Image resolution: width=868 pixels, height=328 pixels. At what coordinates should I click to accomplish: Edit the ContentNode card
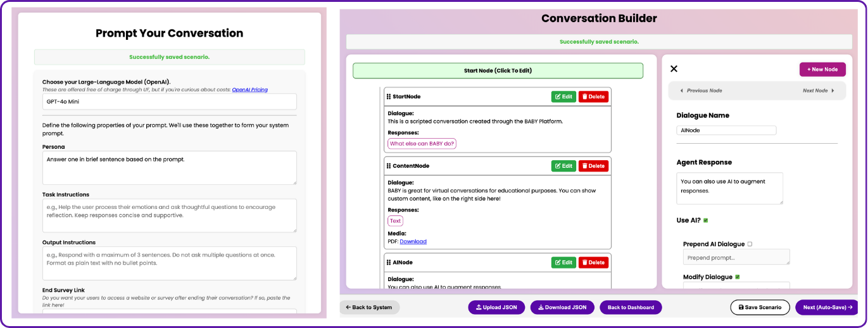[563, 166]
